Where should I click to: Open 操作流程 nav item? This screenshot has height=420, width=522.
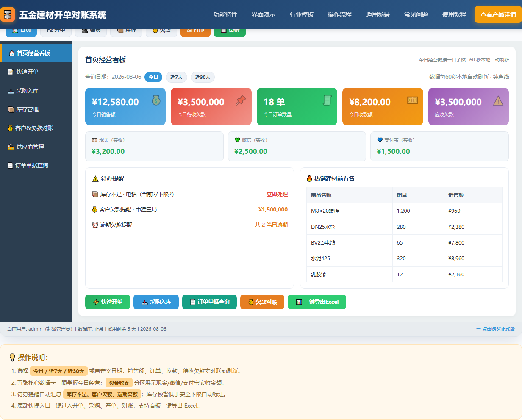point(340,14)
